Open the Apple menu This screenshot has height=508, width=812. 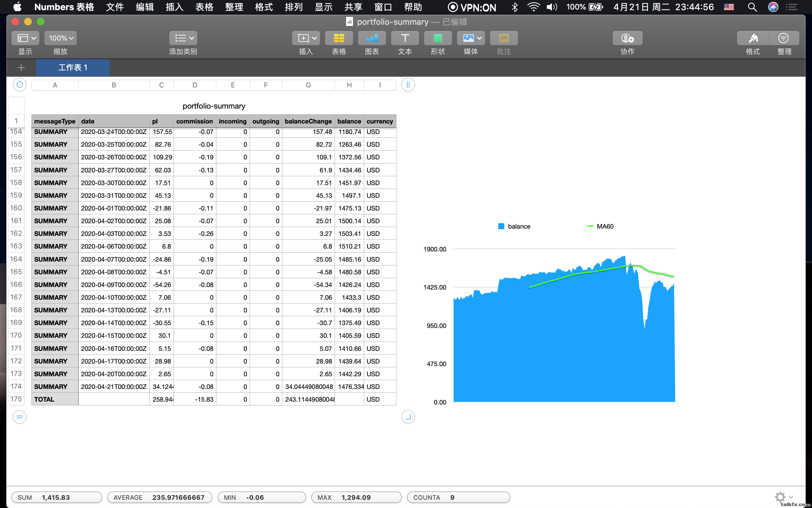17,7
